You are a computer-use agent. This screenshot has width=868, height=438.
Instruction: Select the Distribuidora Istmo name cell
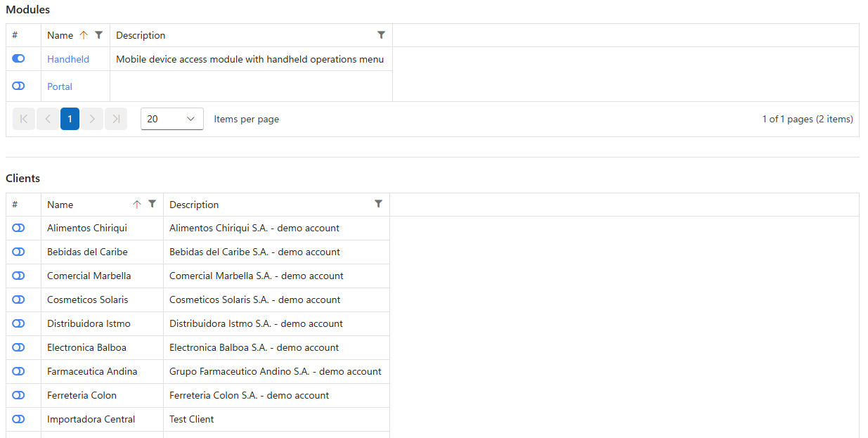pos(102,324)
